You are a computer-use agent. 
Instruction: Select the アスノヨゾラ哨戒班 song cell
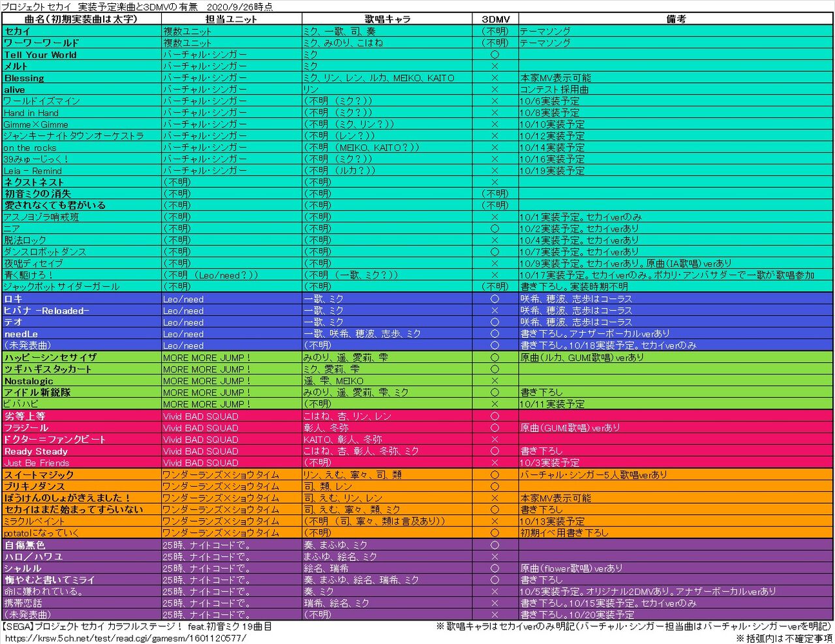tap(82, 217)
